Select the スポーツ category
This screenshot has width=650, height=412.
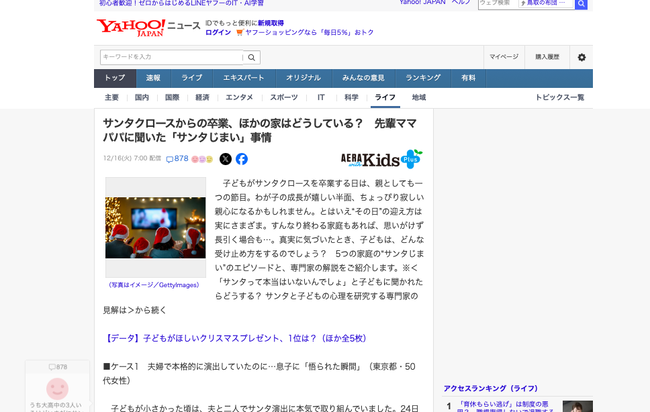click(x=284, y=97)
